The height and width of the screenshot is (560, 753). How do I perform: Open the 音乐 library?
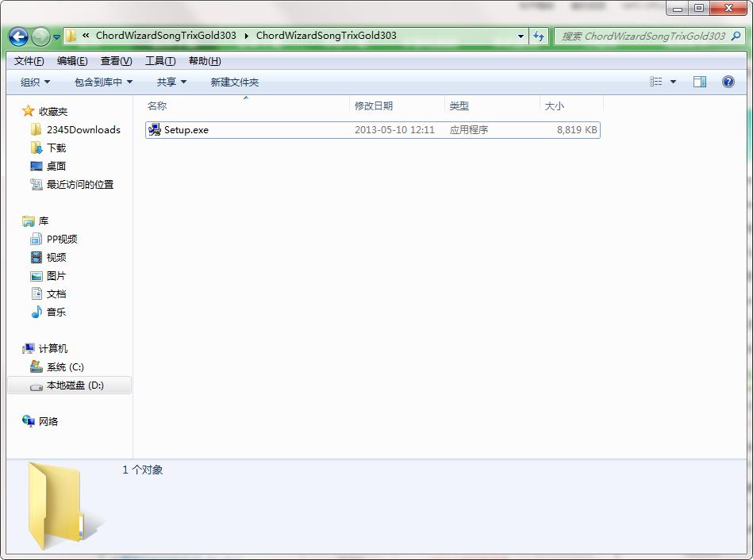click(x=56, y=313)
